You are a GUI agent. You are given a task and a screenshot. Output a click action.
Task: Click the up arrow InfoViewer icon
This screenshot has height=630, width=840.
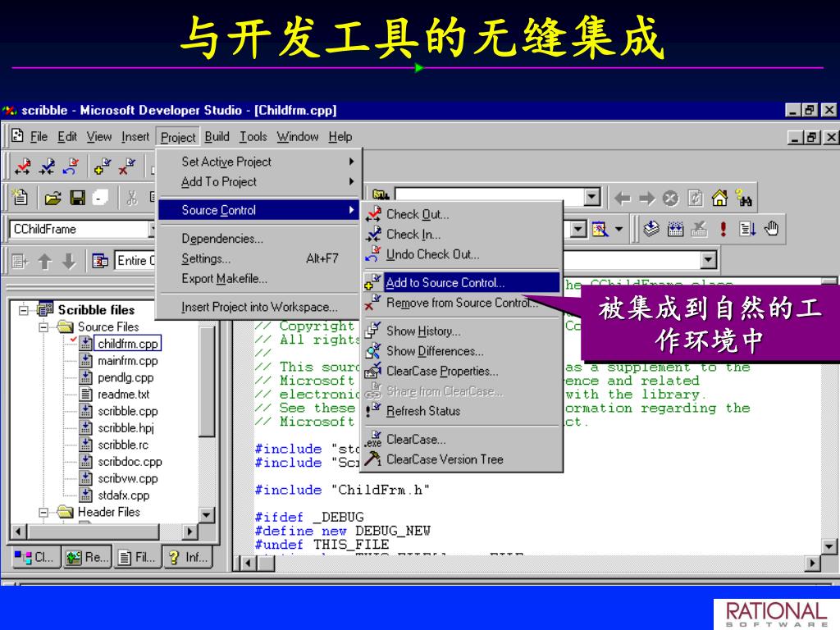click(x=45, y=262)
